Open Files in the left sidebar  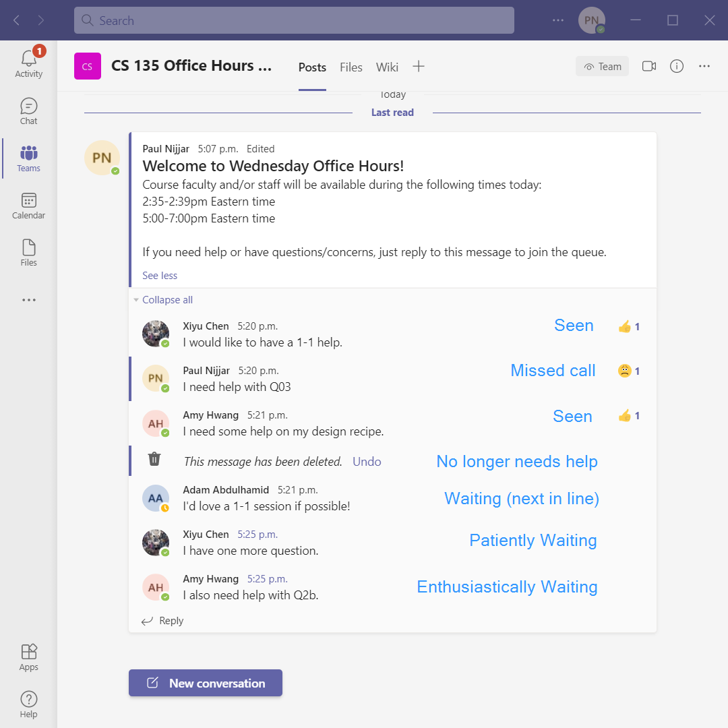coord(28,253)
